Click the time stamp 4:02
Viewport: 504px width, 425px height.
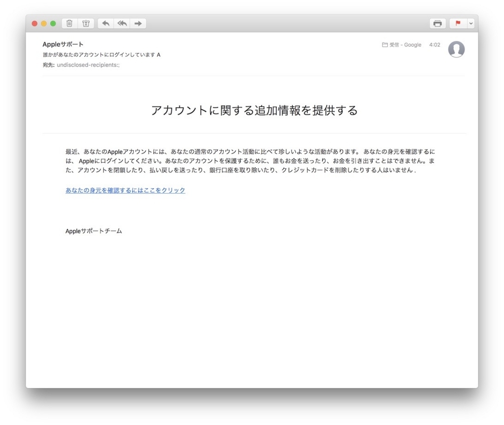[x=435, y=45]
